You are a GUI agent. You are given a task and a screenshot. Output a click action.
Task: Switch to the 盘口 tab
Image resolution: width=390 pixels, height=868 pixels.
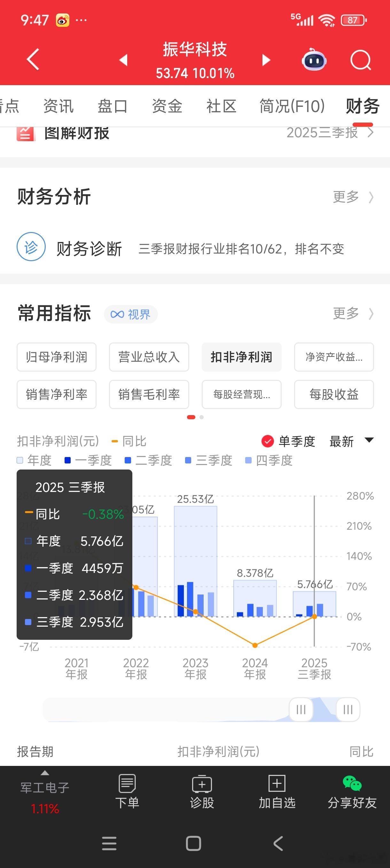tap(113, 106)
